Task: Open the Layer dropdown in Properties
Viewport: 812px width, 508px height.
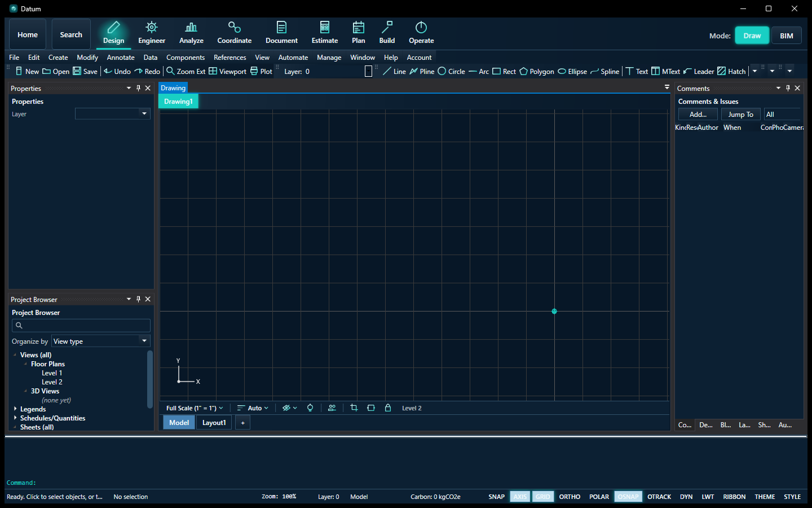Action: pyautogui.click(x=113, y=114)
